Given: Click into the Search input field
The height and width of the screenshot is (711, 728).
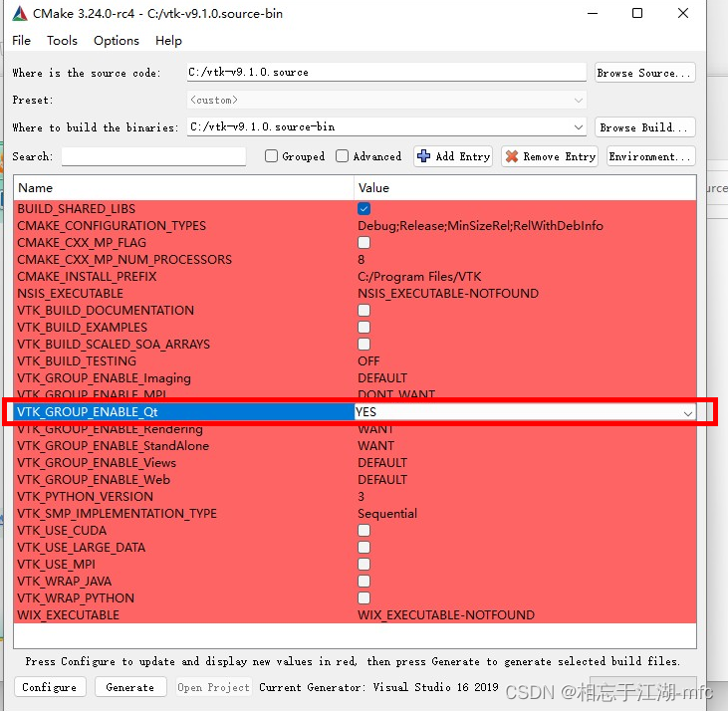Looking at the screenshot, I should [153, 156].
